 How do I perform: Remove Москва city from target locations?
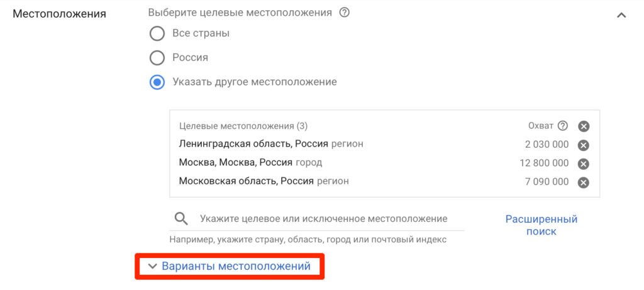click(x=583, y=164)
